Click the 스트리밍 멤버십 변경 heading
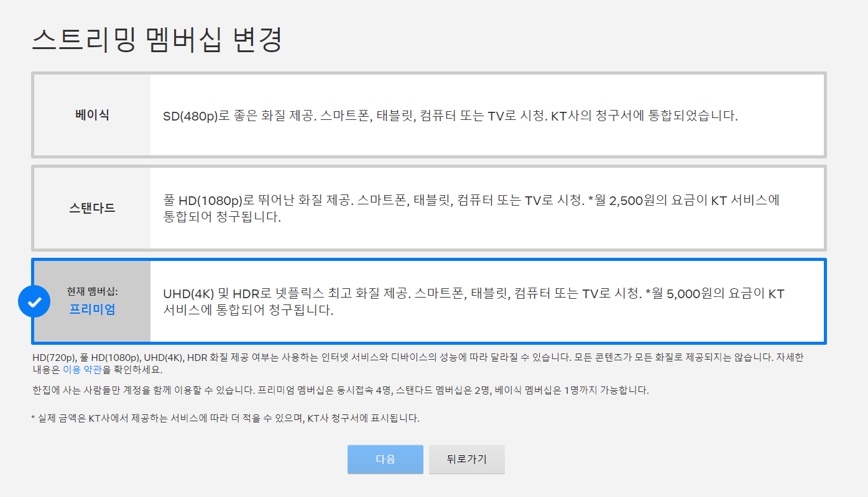 [x=157, y=40]
